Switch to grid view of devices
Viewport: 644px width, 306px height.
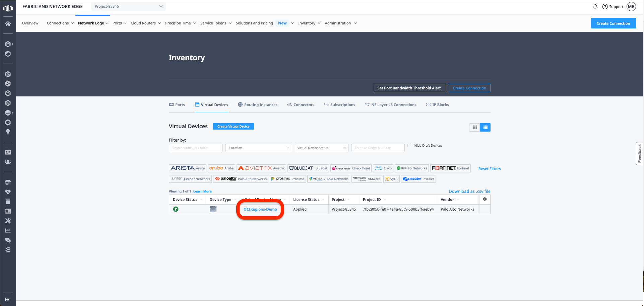[474, 128]
